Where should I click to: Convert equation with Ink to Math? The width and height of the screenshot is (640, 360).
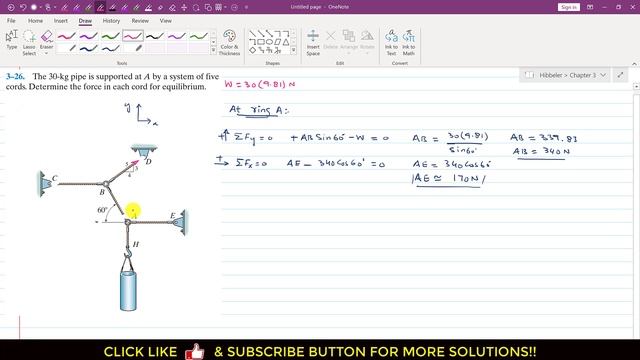(409, 42)
